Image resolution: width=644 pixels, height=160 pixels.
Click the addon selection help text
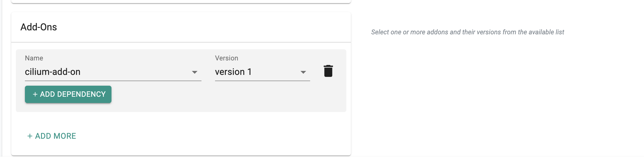[467, 32]
